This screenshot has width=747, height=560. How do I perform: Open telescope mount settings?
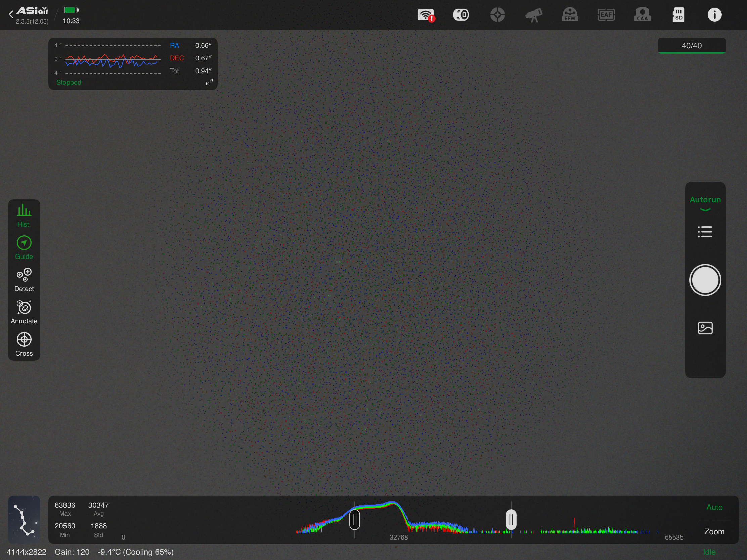534,15
